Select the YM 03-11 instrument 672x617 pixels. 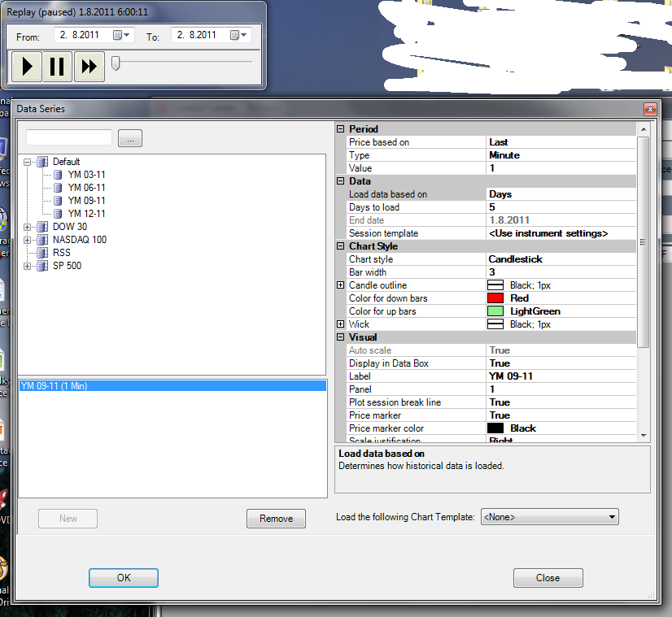[86, 175]
